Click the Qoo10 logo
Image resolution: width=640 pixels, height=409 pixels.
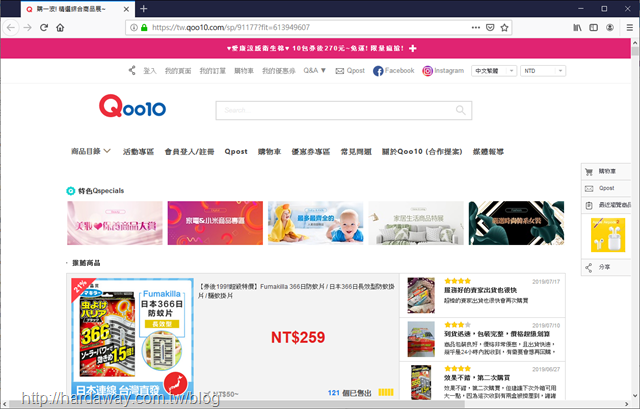coord(132,106)
